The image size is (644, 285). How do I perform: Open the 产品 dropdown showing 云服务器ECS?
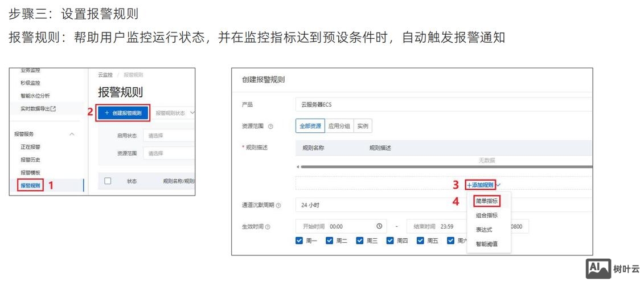(x=444, y=104)
